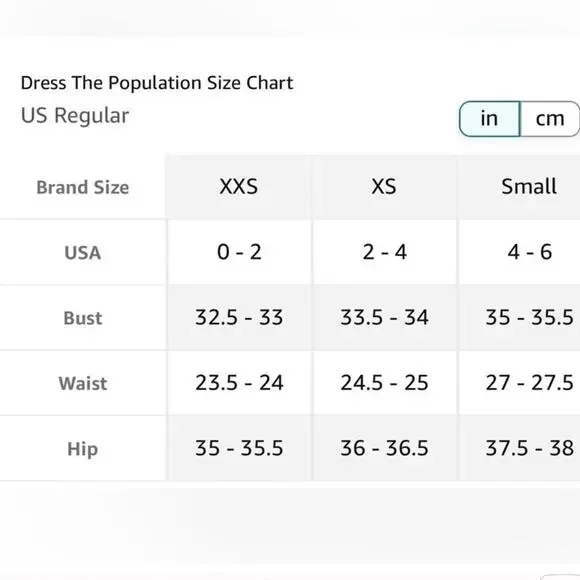
Task: Select the XS column header
Action: (x=384, y=186)
